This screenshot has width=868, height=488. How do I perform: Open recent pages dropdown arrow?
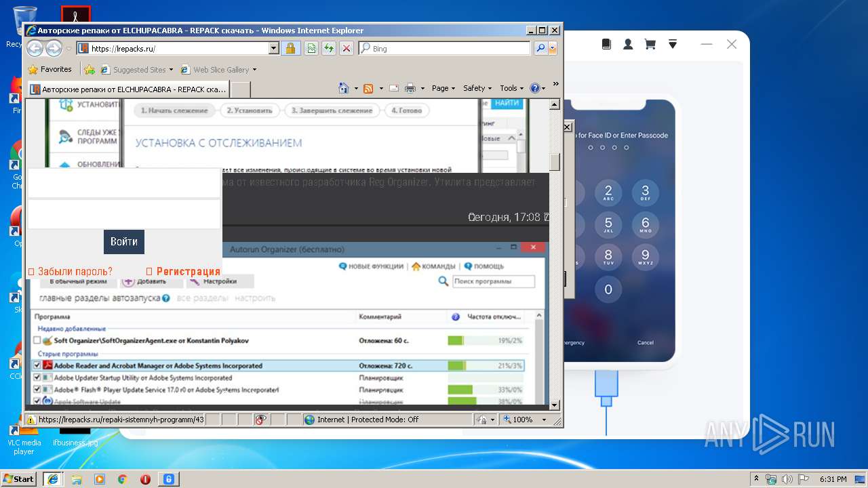(x=68, y=49)
